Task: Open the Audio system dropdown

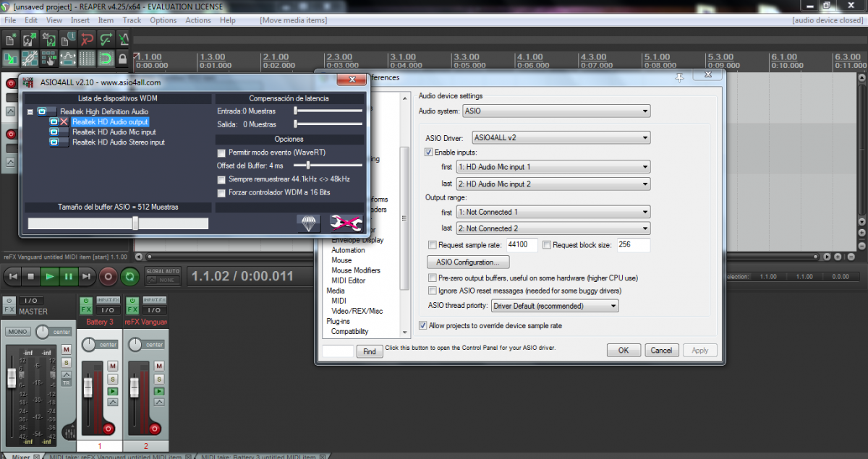Action: pos(556,111)
